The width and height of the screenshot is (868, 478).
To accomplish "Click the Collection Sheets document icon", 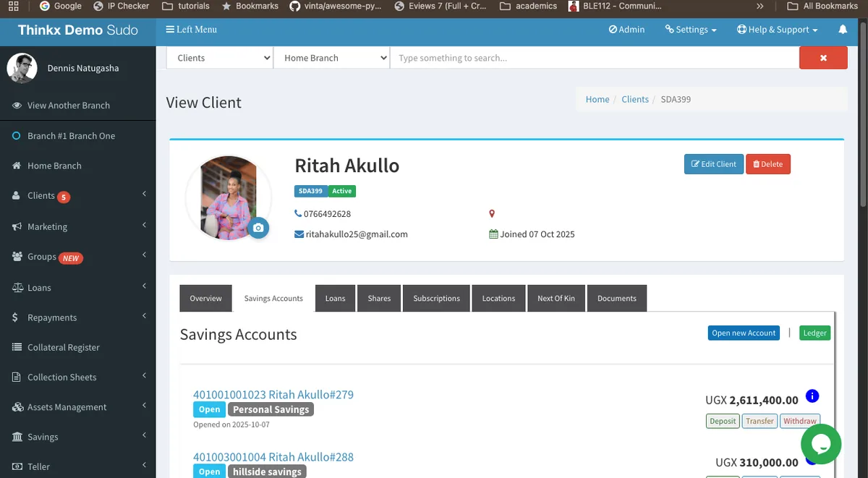I will tap(17, 377).
